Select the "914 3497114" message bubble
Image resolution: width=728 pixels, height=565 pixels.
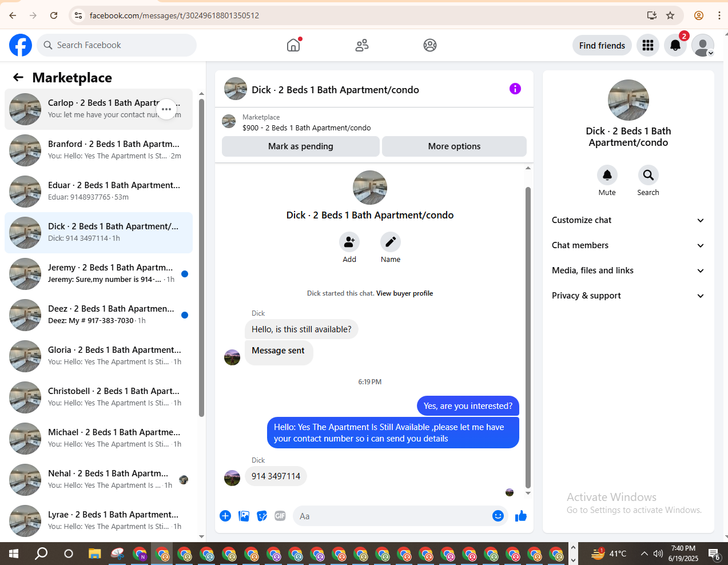click(276, 476)
